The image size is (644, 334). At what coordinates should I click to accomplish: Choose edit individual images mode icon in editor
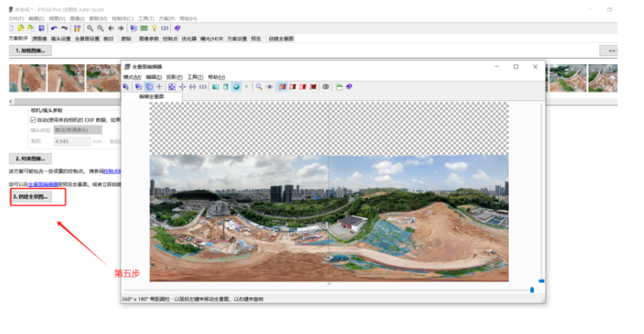(138, 87)
